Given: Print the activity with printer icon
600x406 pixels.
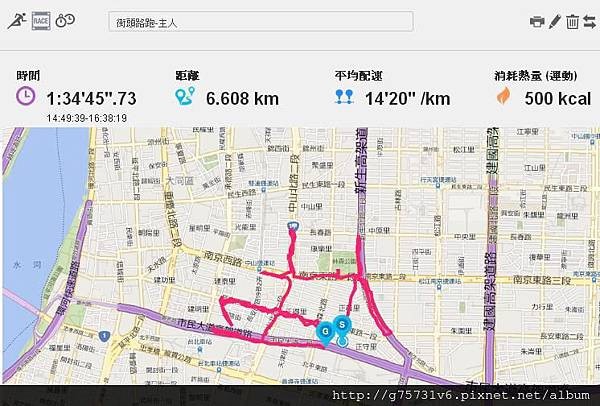Looking at the screenshot, I should [x=537, y=21].
